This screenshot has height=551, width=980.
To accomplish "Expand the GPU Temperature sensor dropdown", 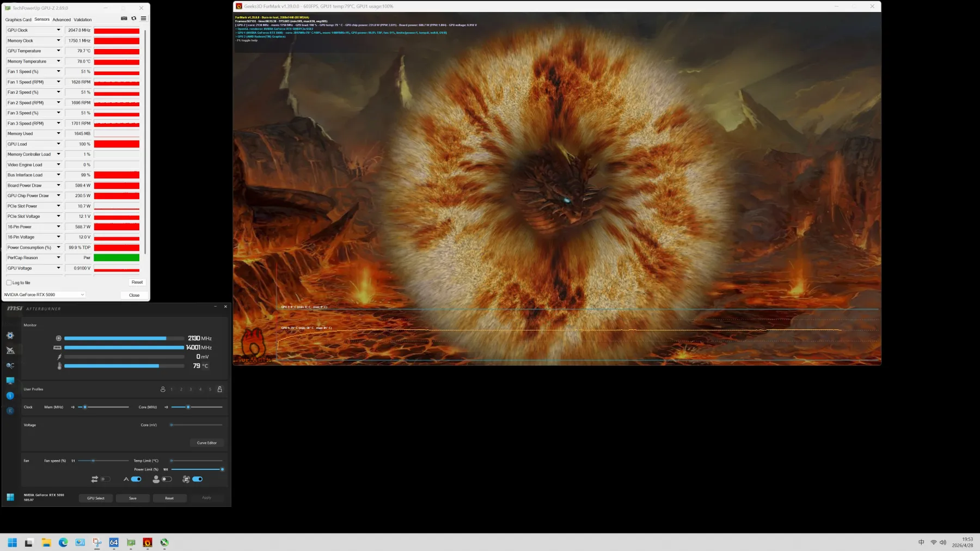I will tap(58, 51).
